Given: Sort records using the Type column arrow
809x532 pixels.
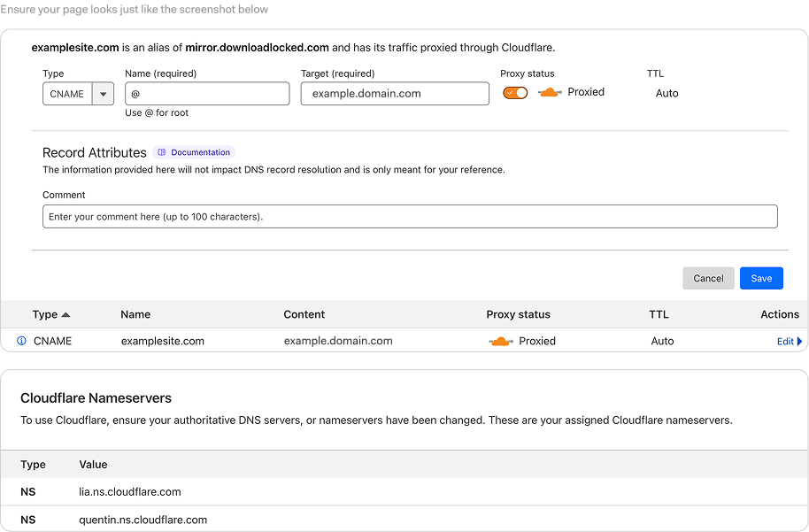Looking at the screenshot, I should pyautogui.click(x=65, y=314).
